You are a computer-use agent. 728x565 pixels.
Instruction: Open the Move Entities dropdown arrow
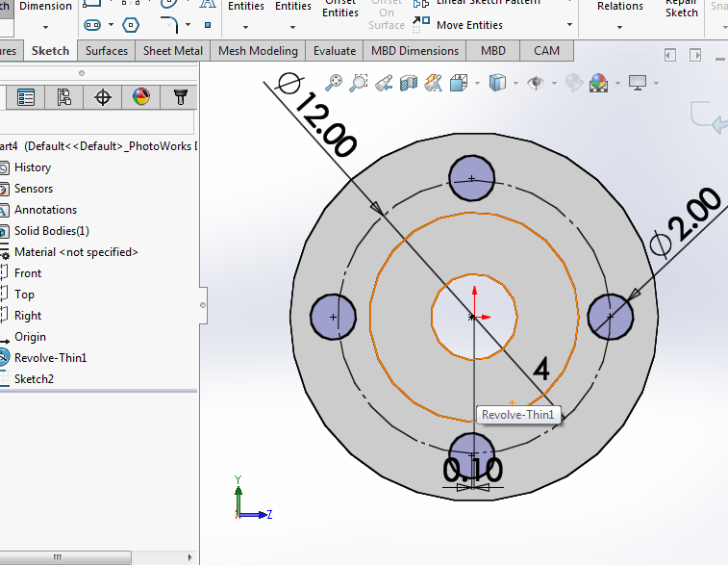569,25
